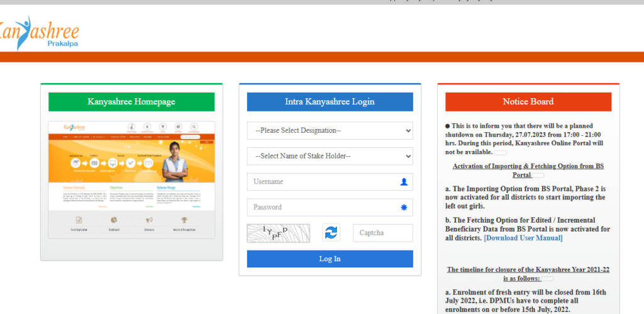
Task: Click the asterisk icon in Password field
Action: [x=404, y=208]
